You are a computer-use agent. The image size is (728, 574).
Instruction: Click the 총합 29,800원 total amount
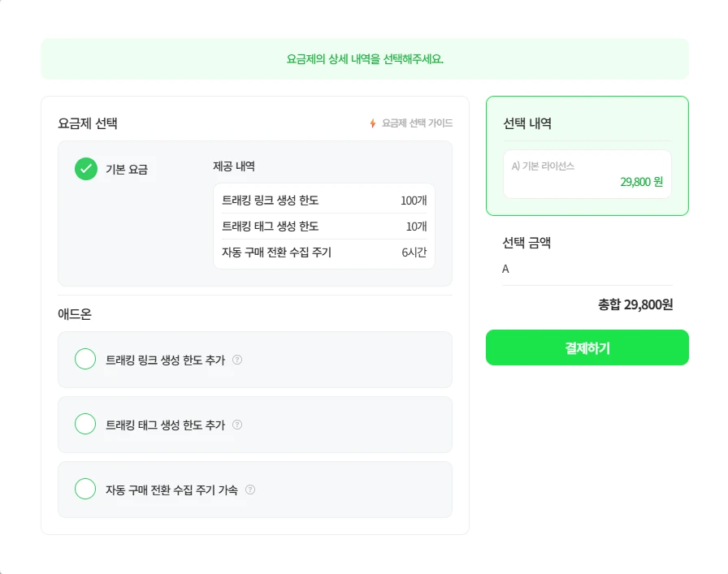[635, 305]
